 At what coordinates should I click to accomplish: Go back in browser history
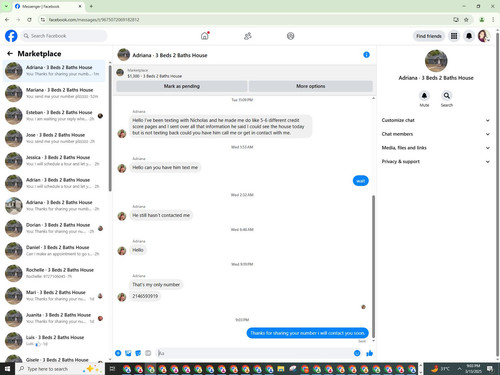[x=7, y=20]
